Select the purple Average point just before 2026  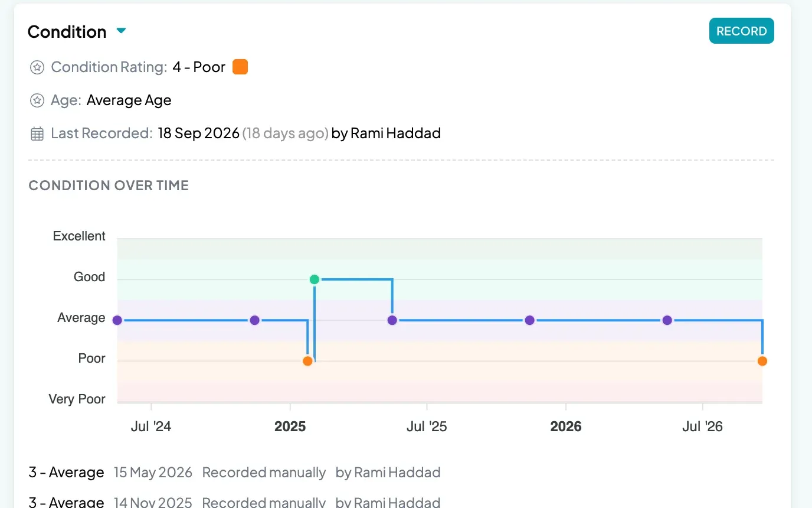click(529, 320)
